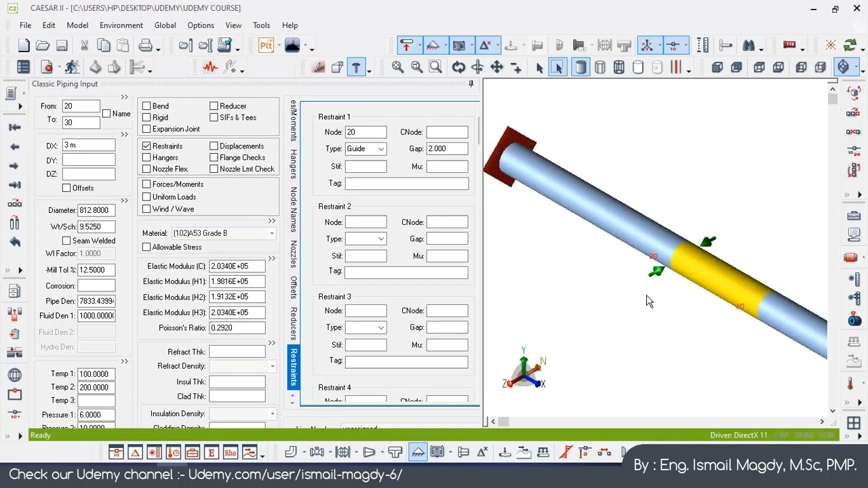The width and height of the screenshot is (868, 488).
Task: Click the running-man batch run icon
Action: click(x=72, y=67)
